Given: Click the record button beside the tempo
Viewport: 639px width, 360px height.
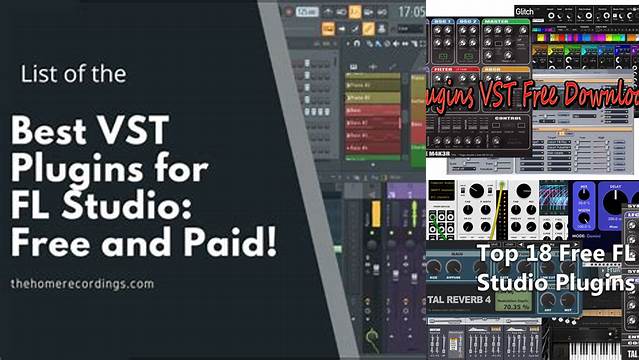Looking at the screenshot, I should click(x=289, y=12).
